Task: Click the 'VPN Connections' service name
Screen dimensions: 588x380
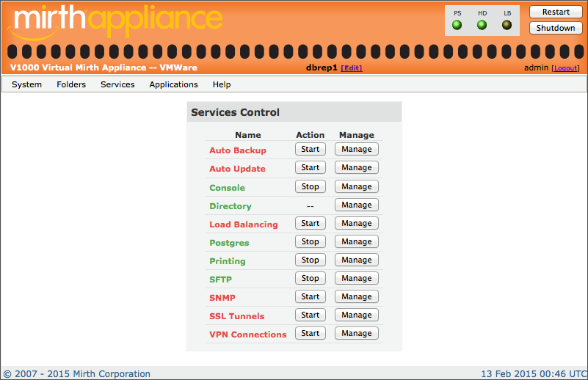Action: click(x=248, y=335)
